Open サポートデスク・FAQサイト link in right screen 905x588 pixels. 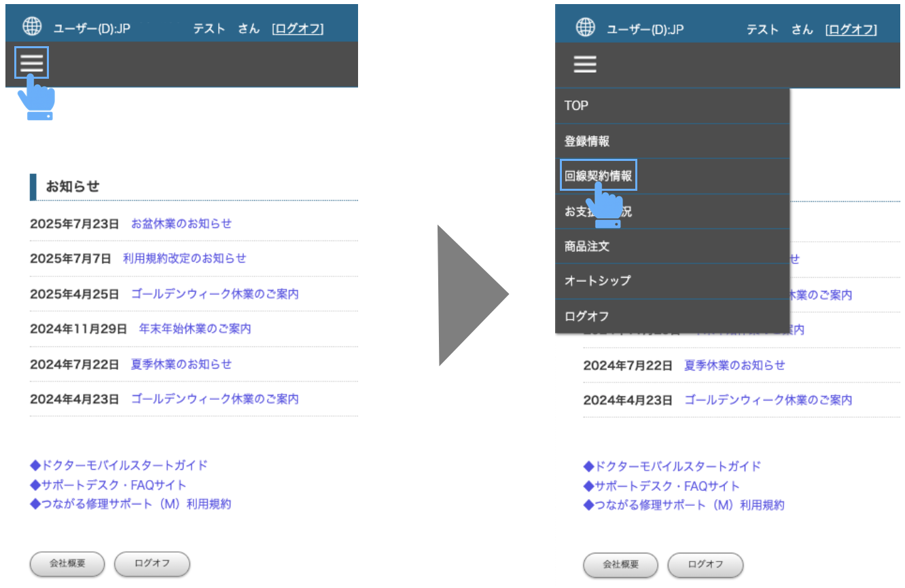click(x=662, y=486)
